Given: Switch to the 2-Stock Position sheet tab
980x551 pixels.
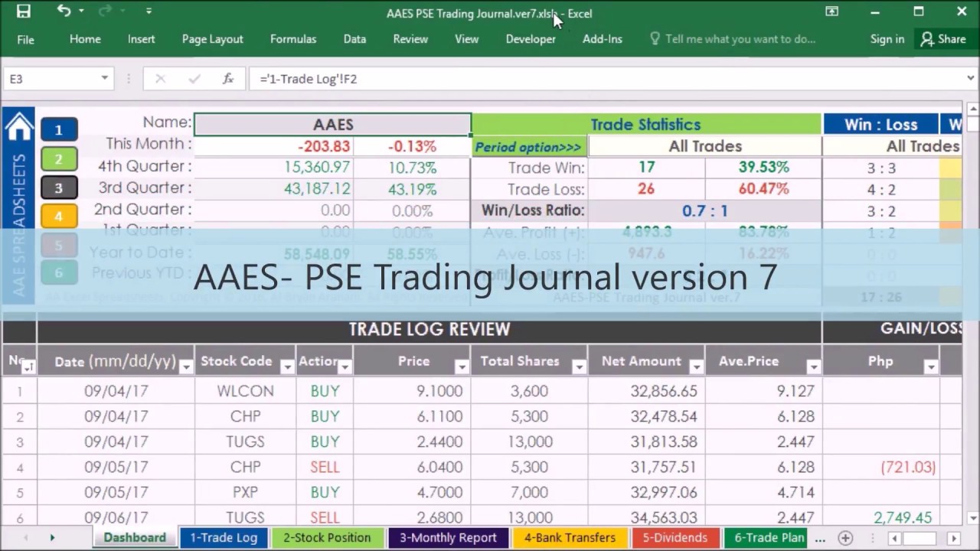Looking at the screenshot, I should click(327, 538).
